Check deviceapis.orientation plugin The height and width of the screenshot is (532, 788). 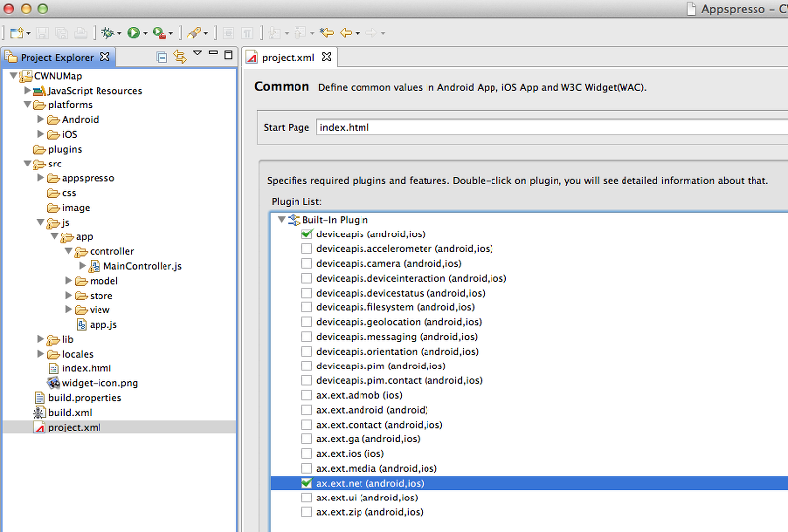[306, 351]
